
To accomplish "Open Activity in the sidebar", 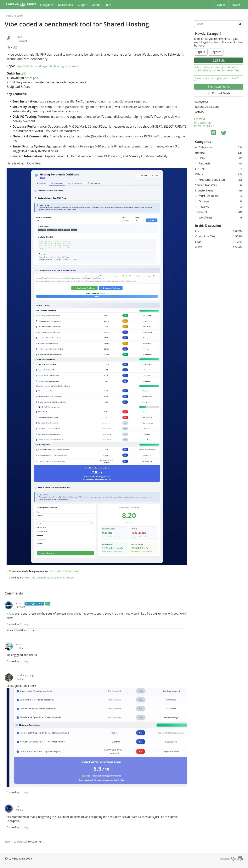I will point(200,112).
